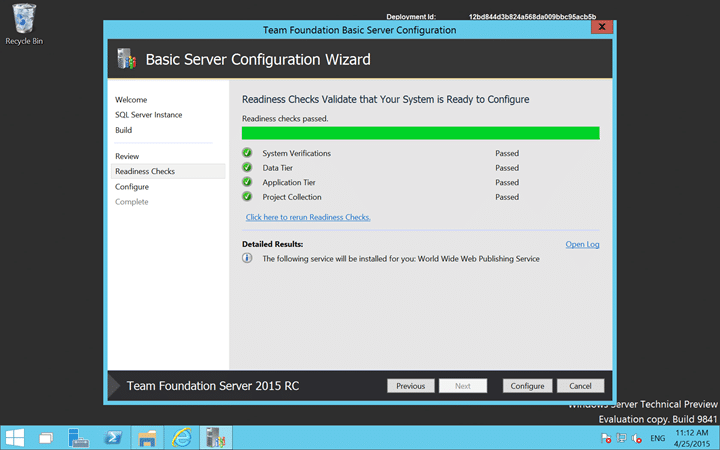Open the Windows Start button

[x=15, y=438]
